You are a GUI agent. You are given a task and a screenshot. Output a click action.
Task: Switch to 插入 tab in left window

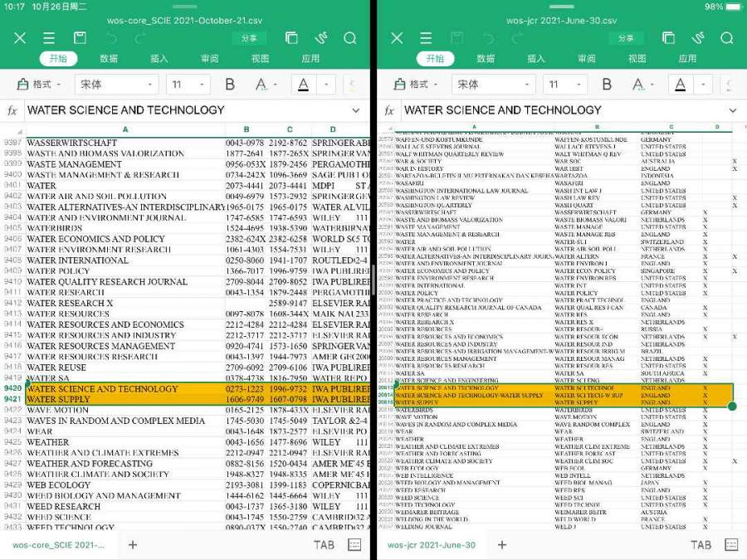(159, 59)
